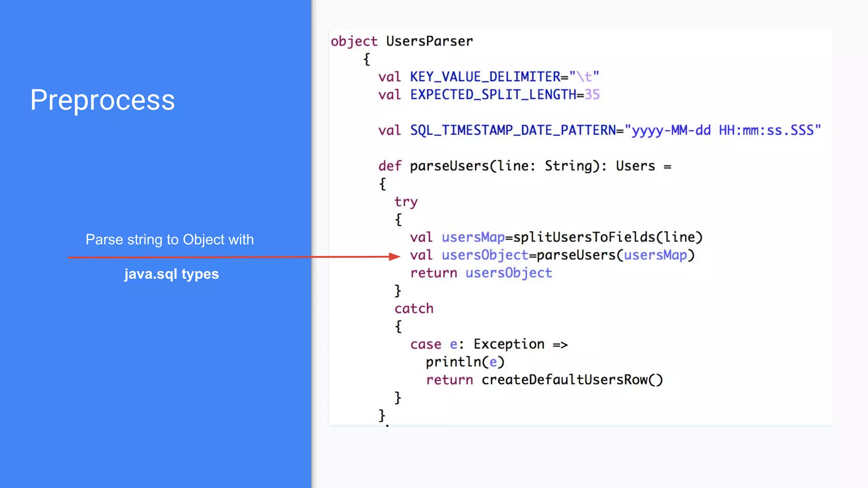The height and width of the screenshot is (488, 868).
Task: Click the "val usersMap=splitUsersToFields(line)" line
Action: tap(556, 237)
